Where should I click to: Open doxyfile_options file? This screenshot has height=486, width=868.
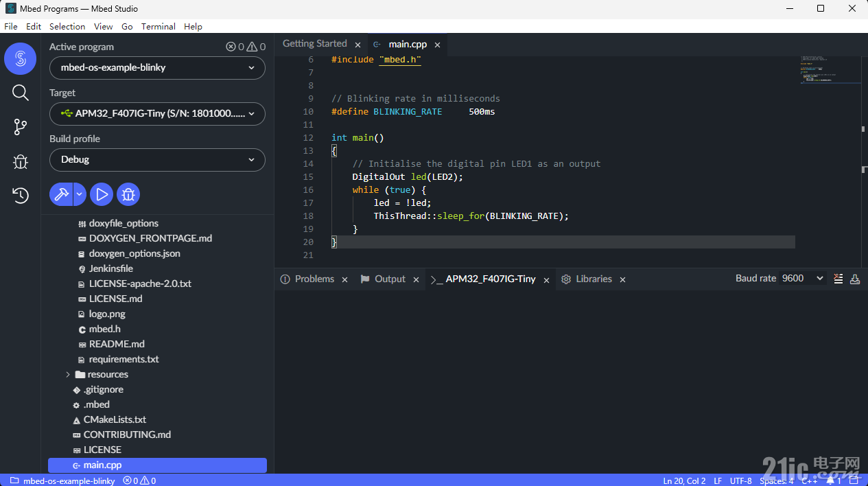pos(124,223)
